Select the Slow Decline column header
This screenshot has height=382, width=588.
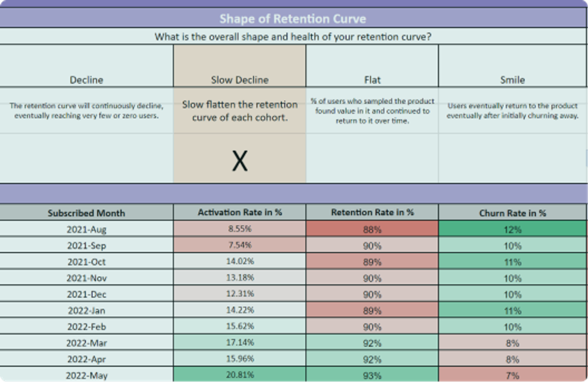click(239, 80)
